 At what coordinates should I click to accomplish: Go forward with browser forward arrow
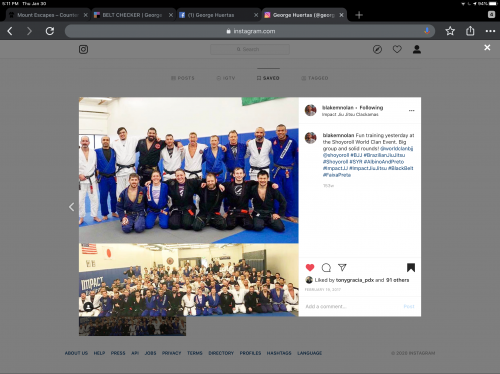click(x=29, y=31)
